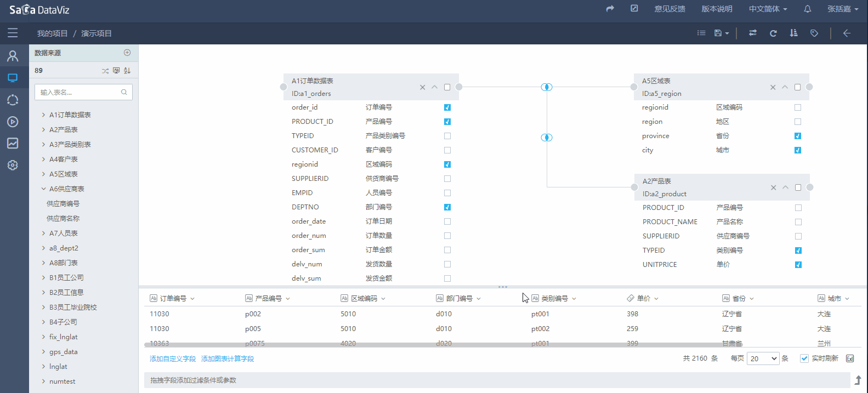Select 供应商编号 under A6供应商表

coord(63,203)
